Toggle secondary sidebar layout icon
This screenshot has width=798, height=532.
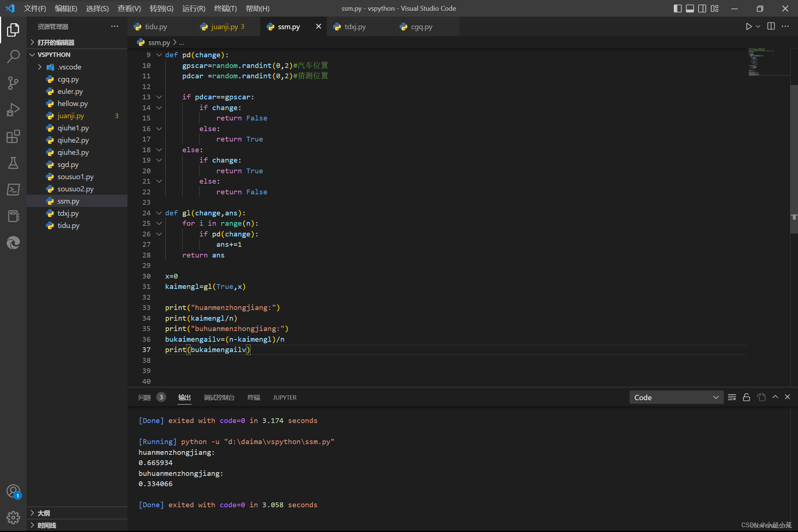pyautogui.click(x=702, y=8)
